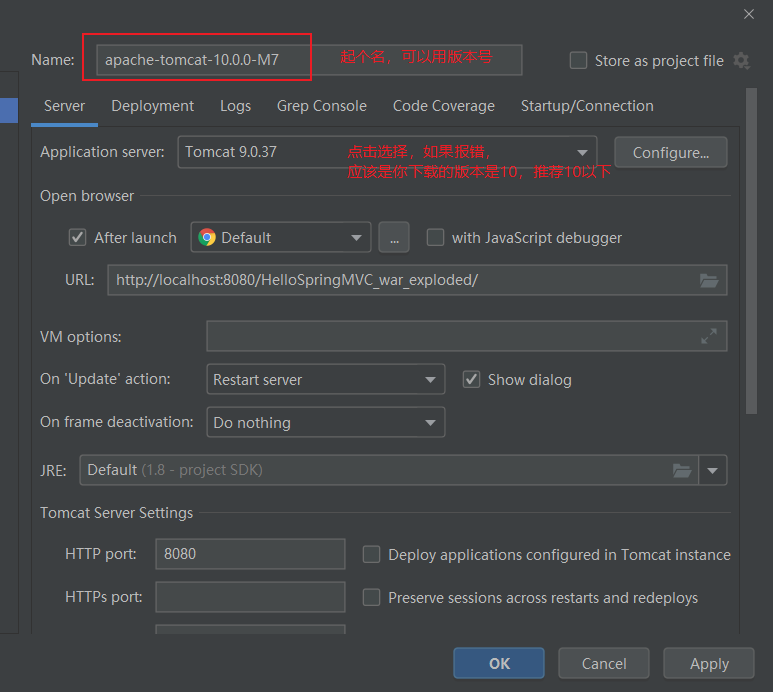Uncheck the After launch checkbox

coord(77,238)
